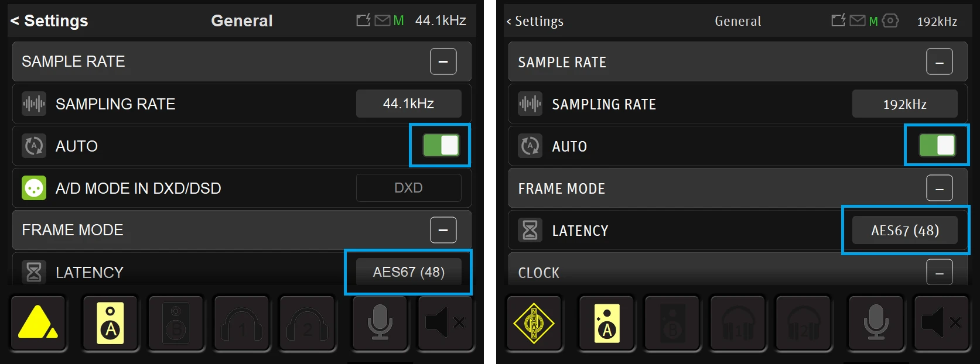Click the A/D MODE IN DXD/DSD label
Screen dimensions: 980x364
point(138,188)
